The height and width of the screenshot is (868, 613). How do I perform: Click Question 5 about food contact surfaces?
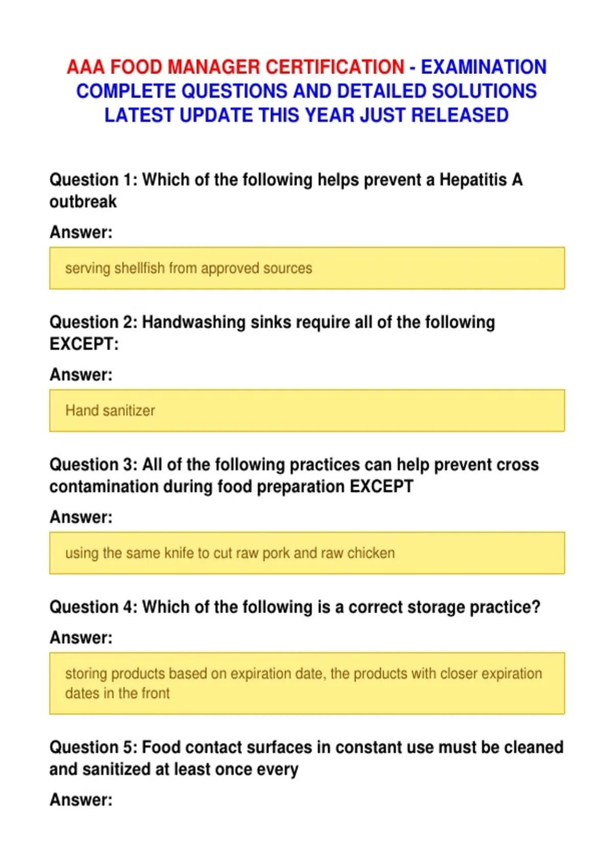click(x=306, y=758)
